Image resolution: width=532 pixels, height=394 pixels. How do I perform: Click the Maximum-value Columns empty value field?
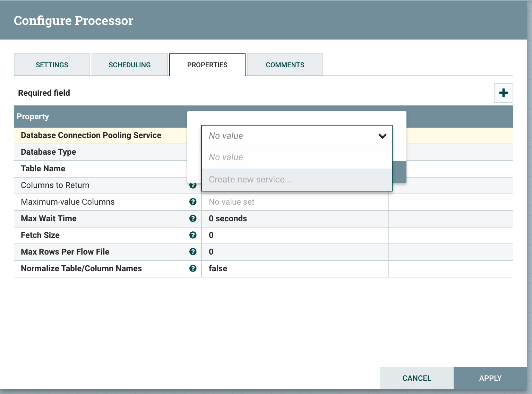(295, 202)
